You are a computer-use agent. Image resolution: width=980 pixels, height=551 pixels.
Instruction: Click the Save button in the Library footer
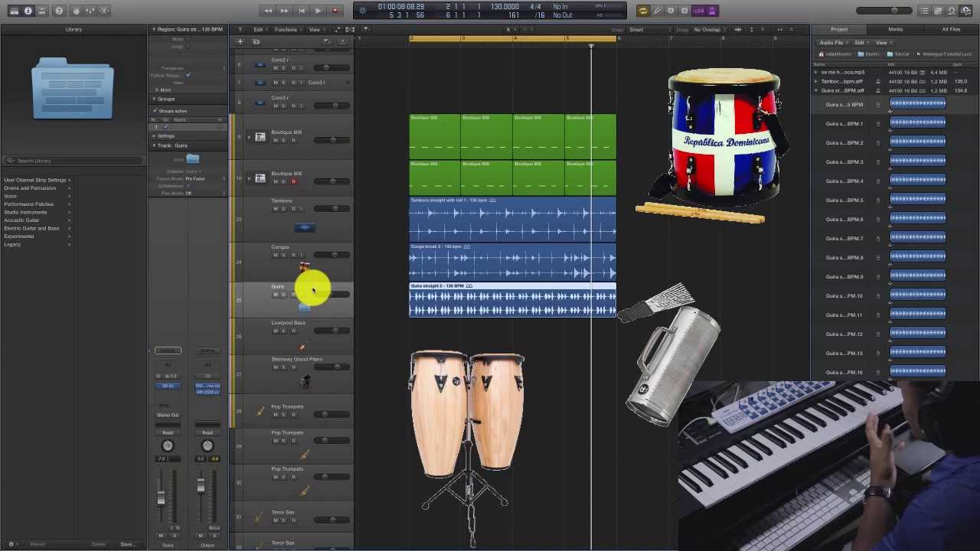[x=127, y=544]
